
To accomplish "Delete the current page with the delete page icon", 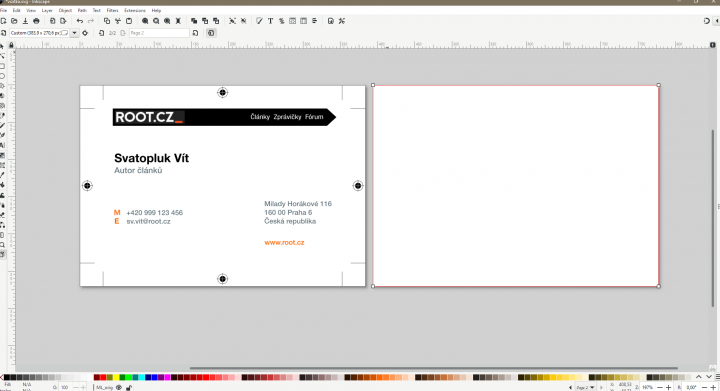I will tap(196, 33).
